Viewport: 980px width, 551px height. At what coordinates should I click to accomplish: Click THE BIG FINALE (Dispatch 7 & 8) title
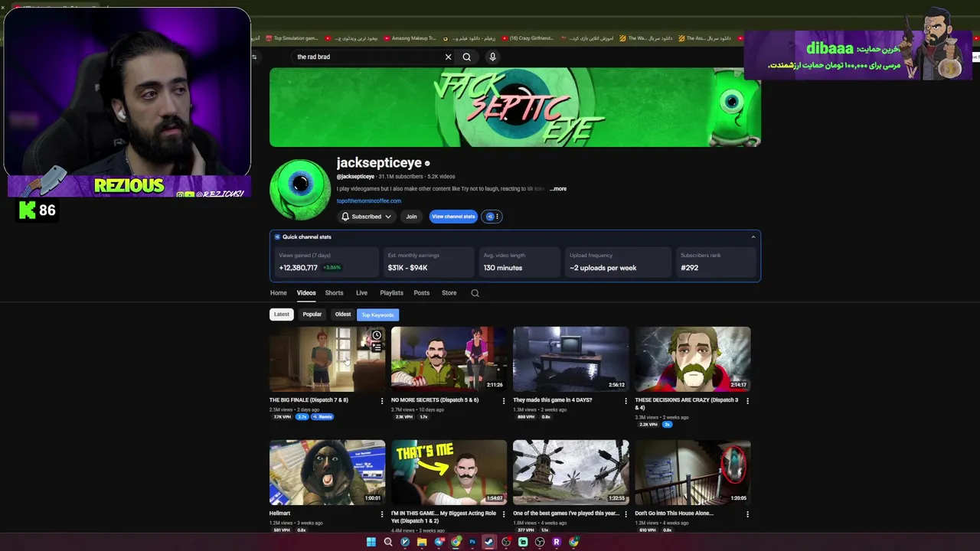pyautogui.click(x=309, y=400)
